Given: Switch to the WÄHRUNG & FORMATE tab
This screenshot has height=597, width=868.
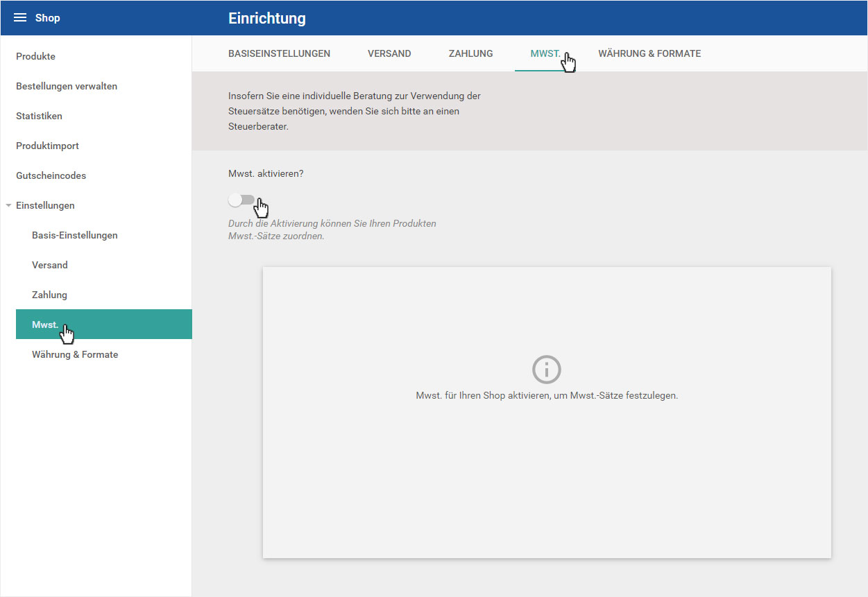Looking at the screenshot, I should pos(649,53).
